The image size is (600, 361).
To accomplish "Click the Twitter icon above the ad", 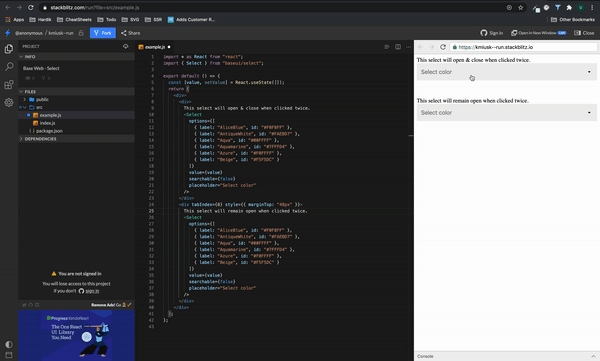I will tap(24, 305).
